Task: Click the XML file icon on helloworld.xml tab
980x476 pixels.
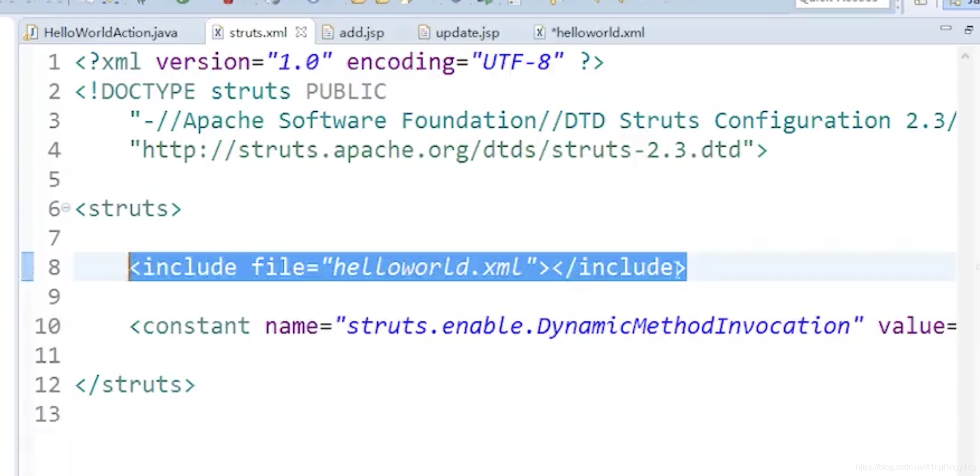Action: [x=539, y=33]
